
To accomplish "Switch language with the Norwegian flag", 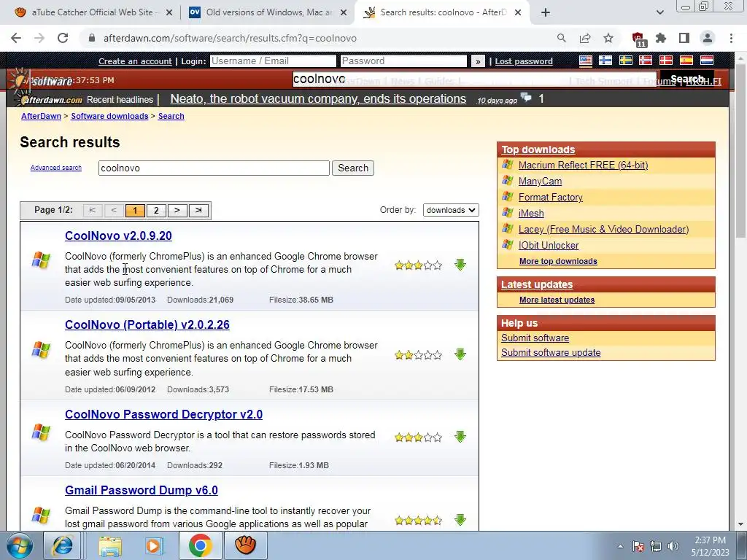I will click(646, 61).
